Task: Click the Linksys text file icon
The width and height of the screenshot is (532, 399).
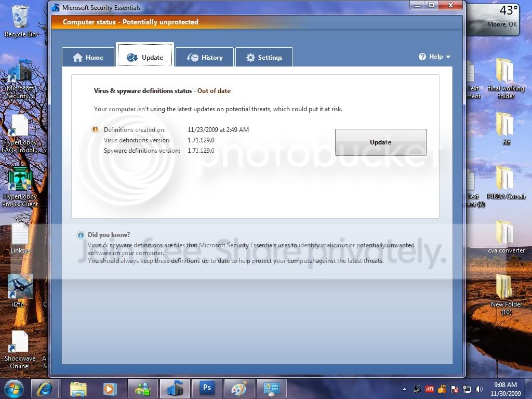Action: 20,238
